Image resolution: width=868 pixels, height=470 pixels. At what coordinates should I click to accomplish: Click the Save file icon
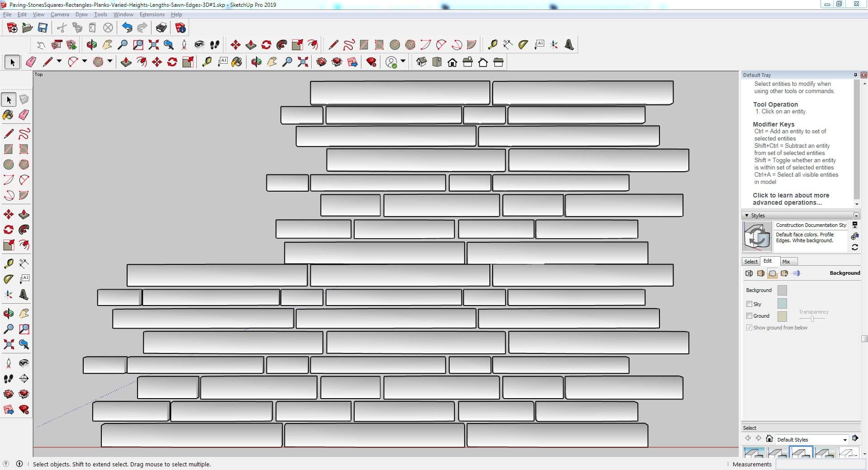[43, 28]
